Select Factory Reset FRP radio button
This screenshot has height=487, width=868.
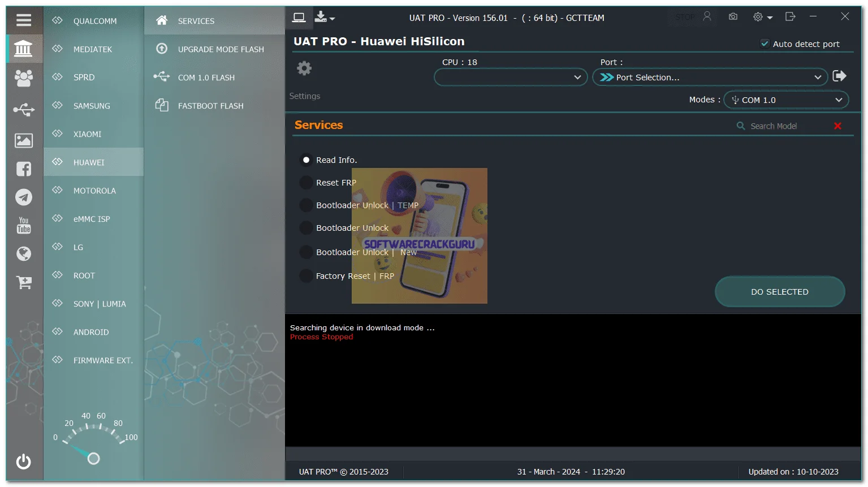click(306, 276)
